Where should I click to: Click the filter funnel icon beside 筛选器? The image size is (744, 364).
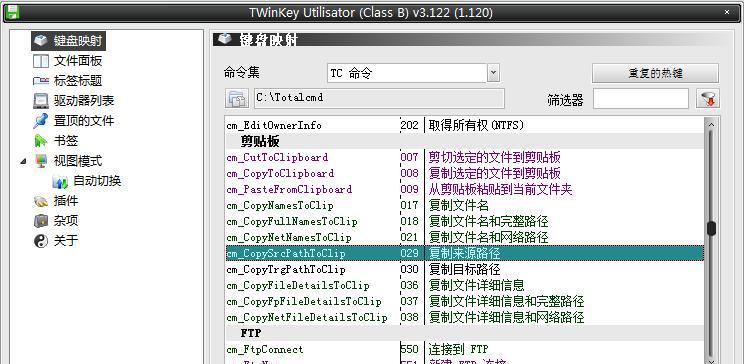(x=707, y=99)
